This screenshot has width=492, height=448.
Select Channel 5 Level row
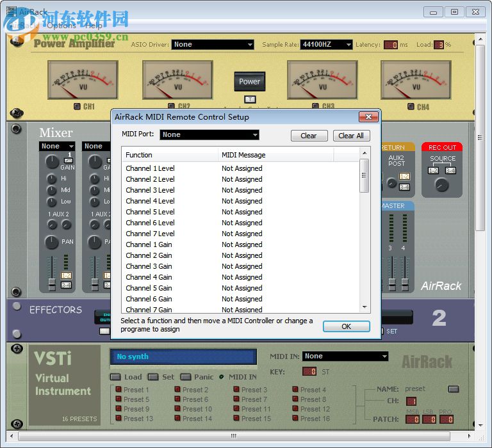pos(240,212)
